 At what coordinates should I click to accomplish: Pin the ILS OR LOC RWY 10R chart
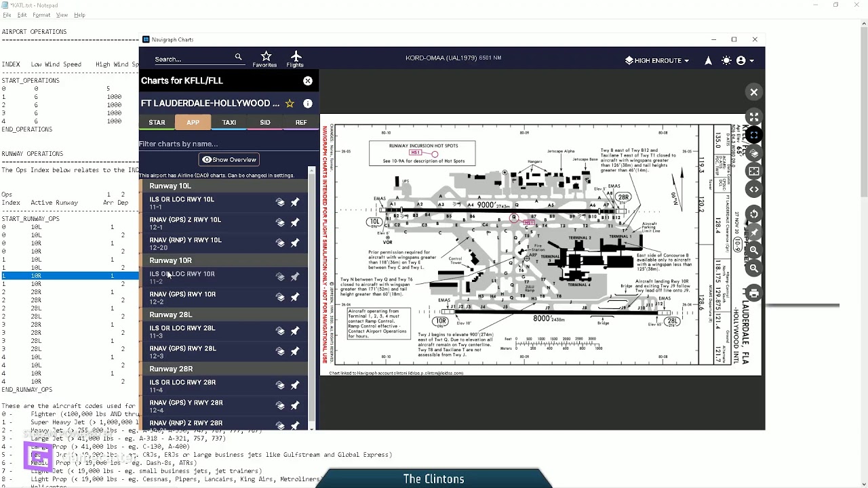(295, 277)
